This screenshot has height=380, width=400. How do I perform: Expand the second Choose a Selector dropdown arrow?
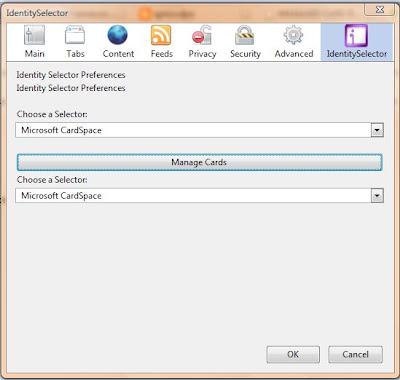pos(377,196)
